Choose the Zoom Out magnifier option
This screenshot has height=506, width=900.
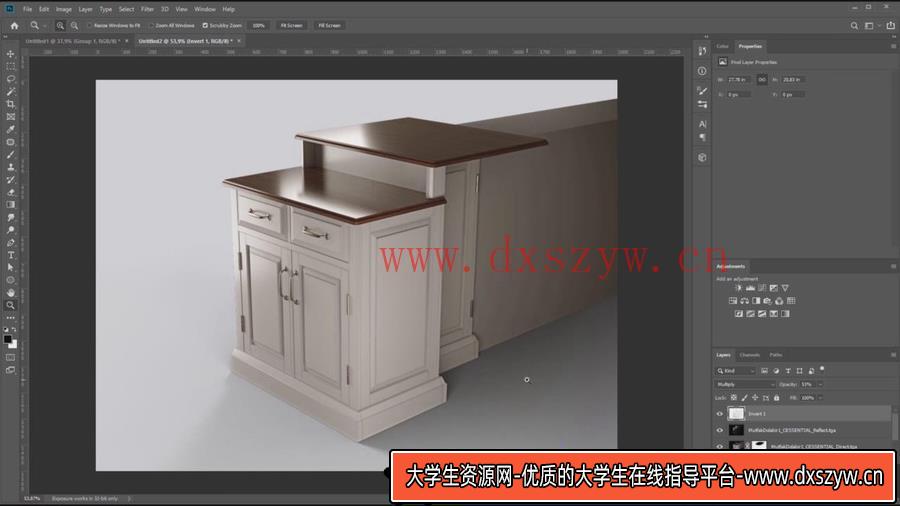tap(75, 26)
